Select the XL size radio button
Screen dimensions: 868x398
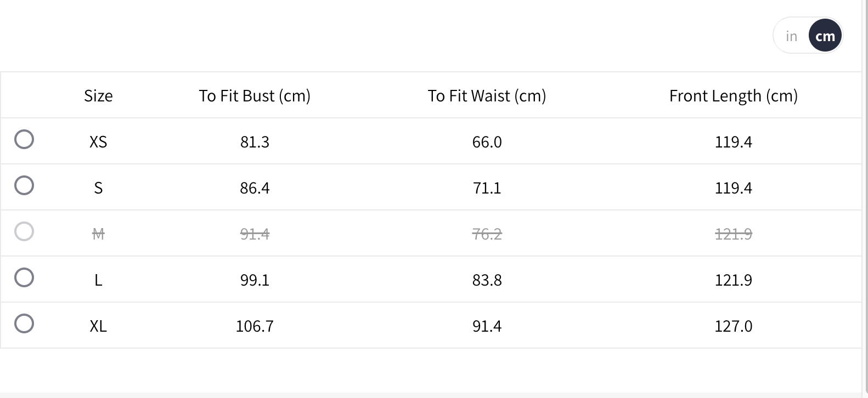(24, 323)
